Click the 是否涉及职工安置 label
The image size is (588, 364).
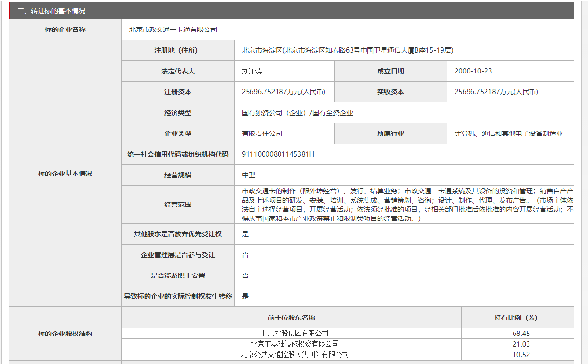coord(178,276)
